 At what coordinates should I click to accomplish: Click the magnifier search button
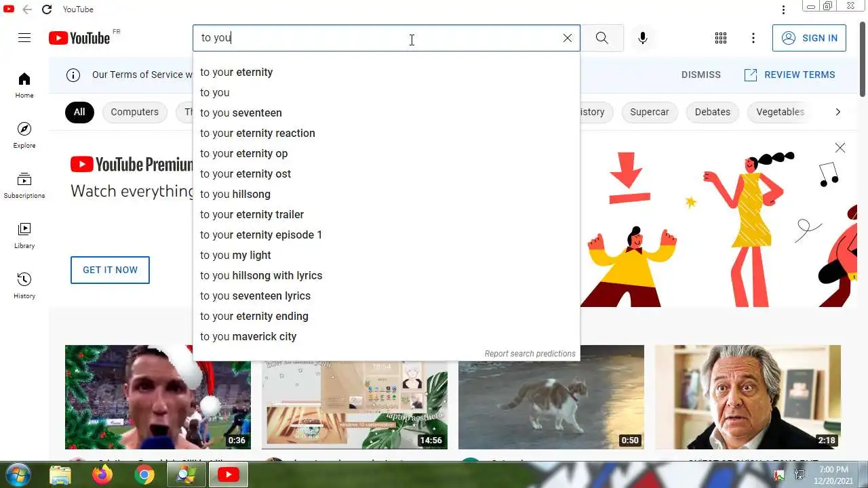point(601,38)
